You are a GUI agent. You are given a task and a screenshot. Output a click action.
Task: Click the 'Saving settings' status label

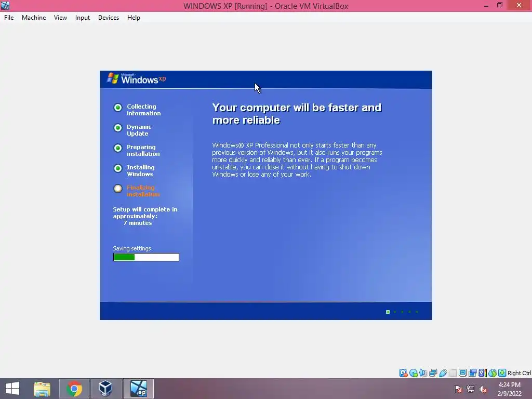pyautogui.click(x=132, y=248)
